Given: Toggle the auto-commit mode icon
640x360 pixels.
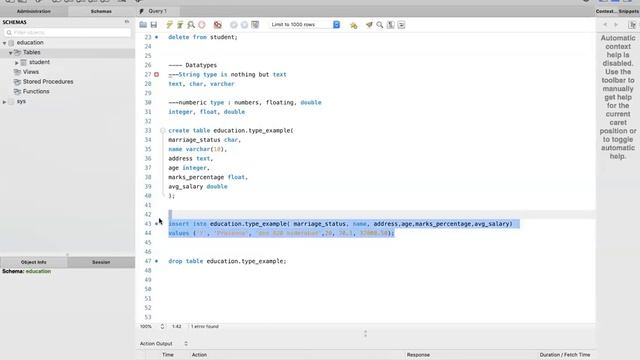Looking at the screenshot, I should pyautogui.click(x=255, y=25).
